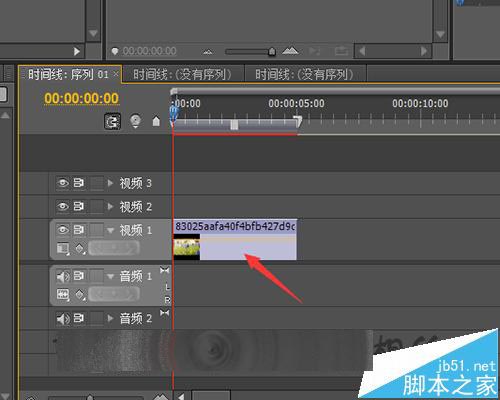Click the marker icon beside monitor timecode

[115, 51]
